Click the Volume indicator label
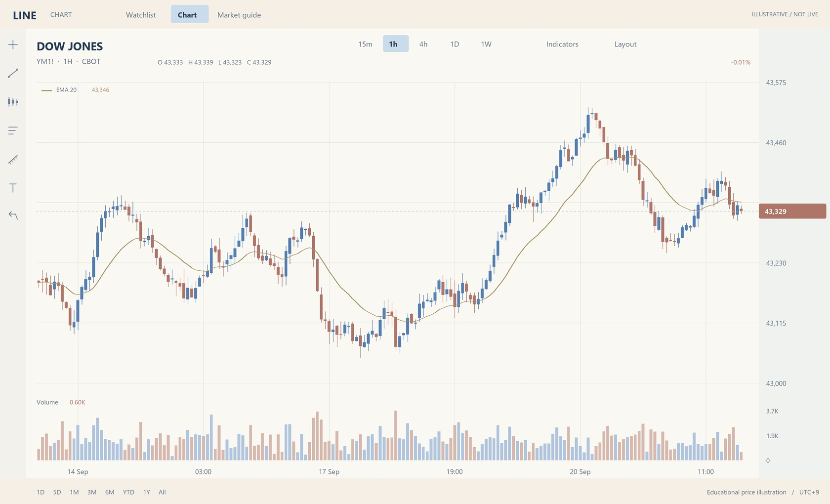Image resolution: width=830 pixels, height=504 pixels. pos(47,402)
